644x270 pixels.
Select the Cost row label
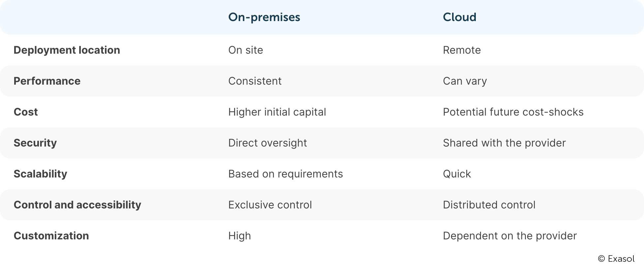pos(26,112)
